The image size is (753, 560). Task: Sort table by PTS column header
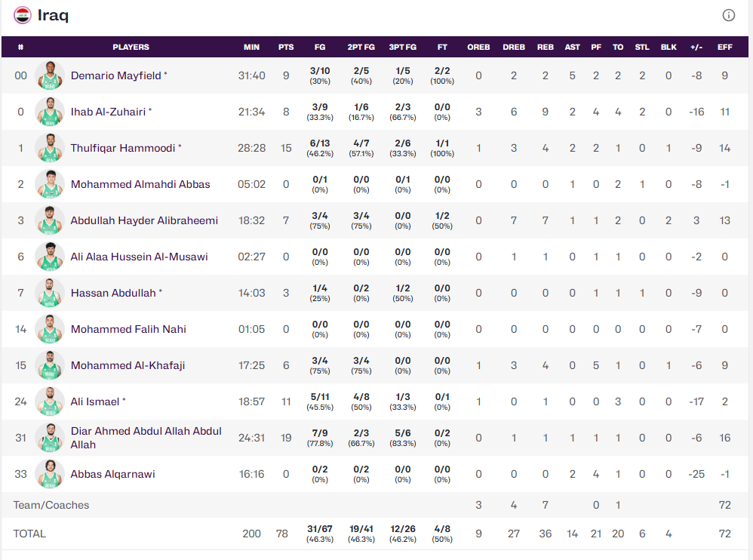[x=286, y=47]
